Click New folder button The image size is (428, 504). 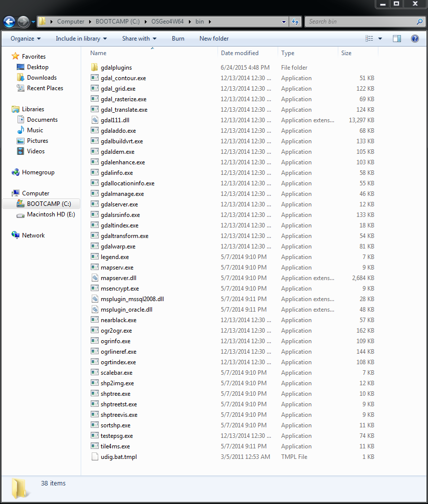coord(214,39)
